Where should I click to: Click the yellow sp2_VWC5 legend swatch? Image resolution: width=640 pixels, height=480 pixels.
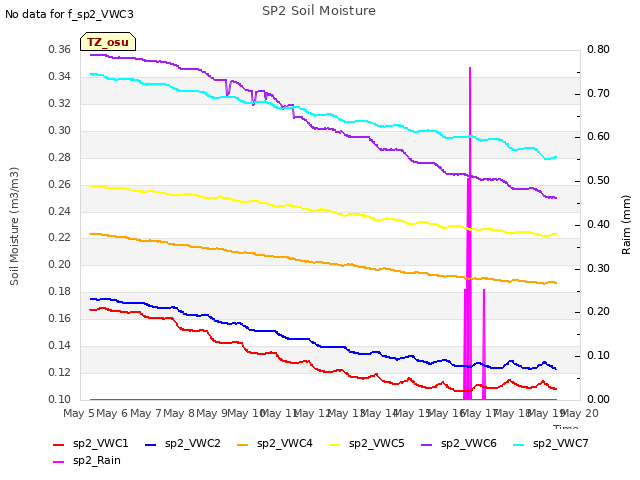pyautogui.click(x=335, y=445)
